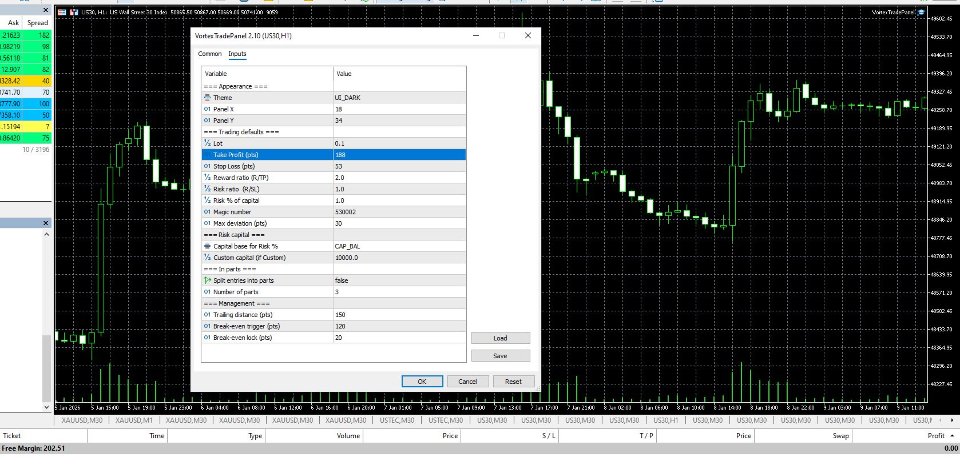Screen dimensions: 960x465
Task: Click the Lot fraction type icon
Action: coord(207,143)
